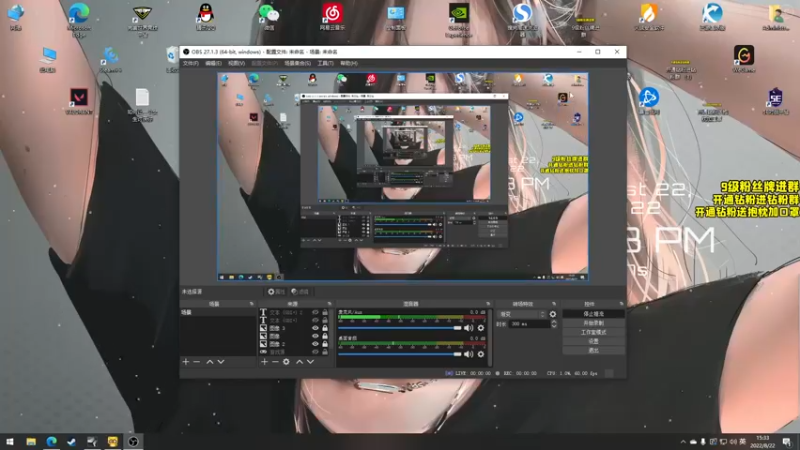
Task: Click the 属性 properties button above the docks
Action: click(x=276, y=292)
